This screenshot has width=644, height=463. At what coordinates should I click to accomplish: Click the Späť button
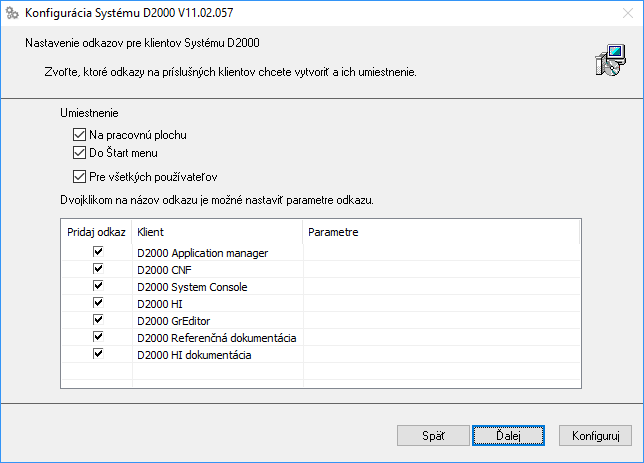click(433, 436)
